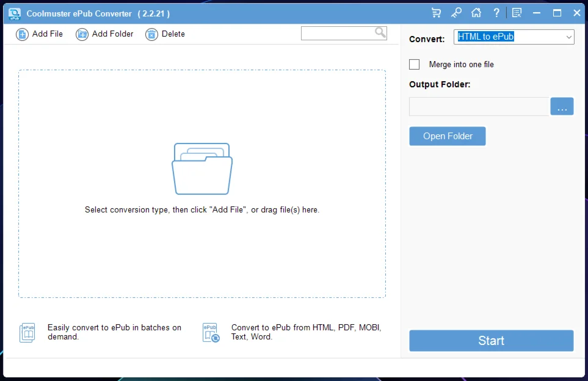Click the batch convert ePub icon at bottom

click(x=27, y=332)
